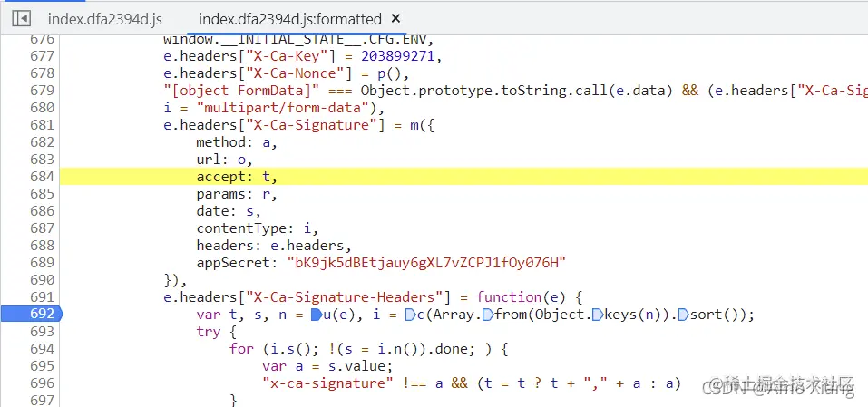Set a breakpoint on line number 678
The image size is (868, 407).
(42, 73)
